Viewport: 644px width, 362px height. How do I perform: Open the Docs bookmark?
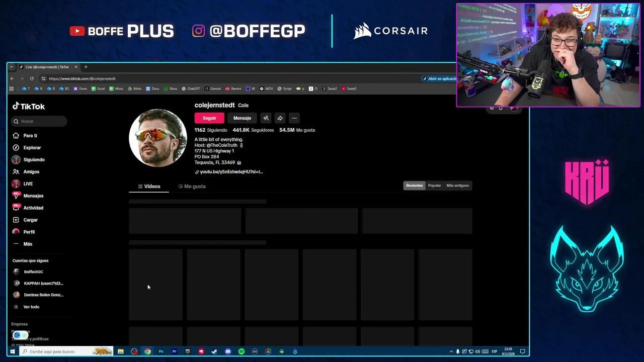coord(152,88)
